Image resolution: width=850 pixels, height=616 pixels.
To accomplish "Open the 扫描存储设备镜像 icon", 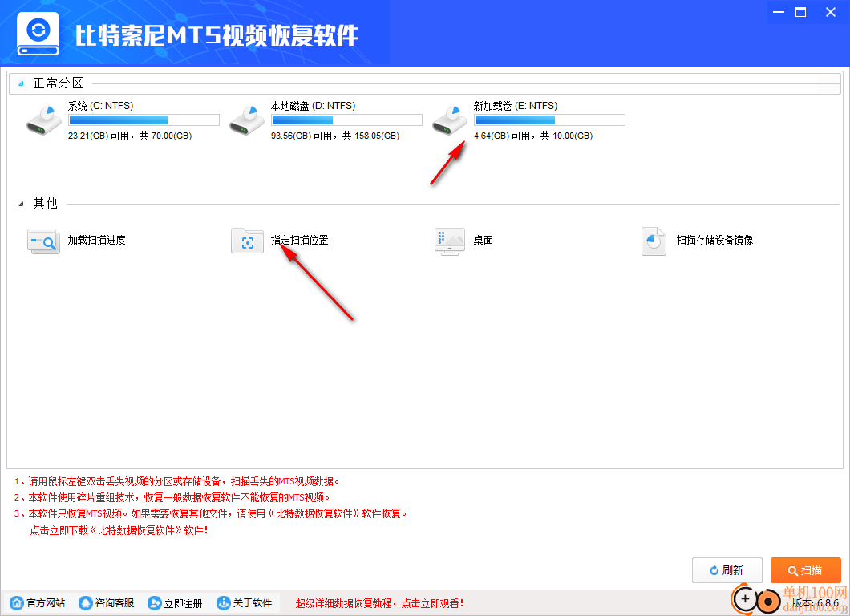I will (654, 241).
